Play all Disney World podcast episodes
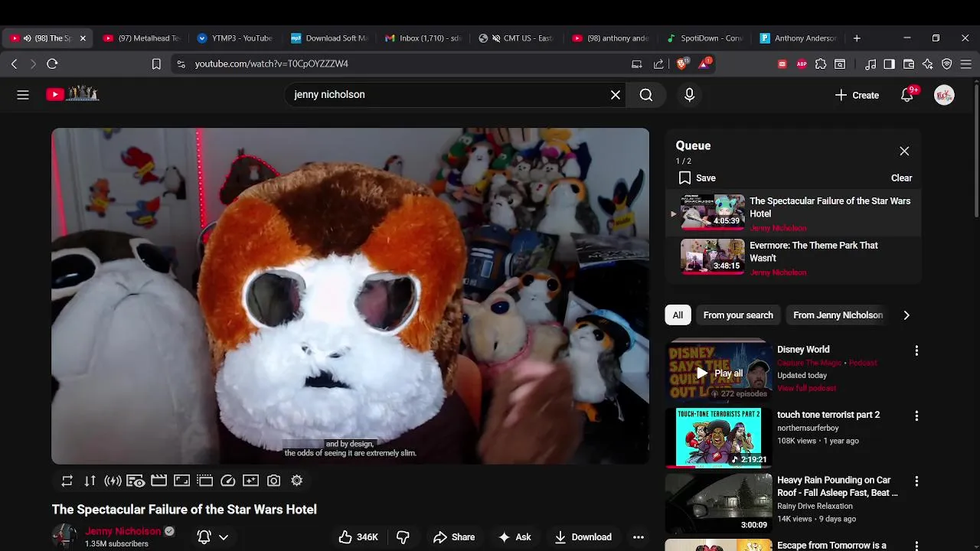This screenshot has width=980, height=551. tap(719, 373)
